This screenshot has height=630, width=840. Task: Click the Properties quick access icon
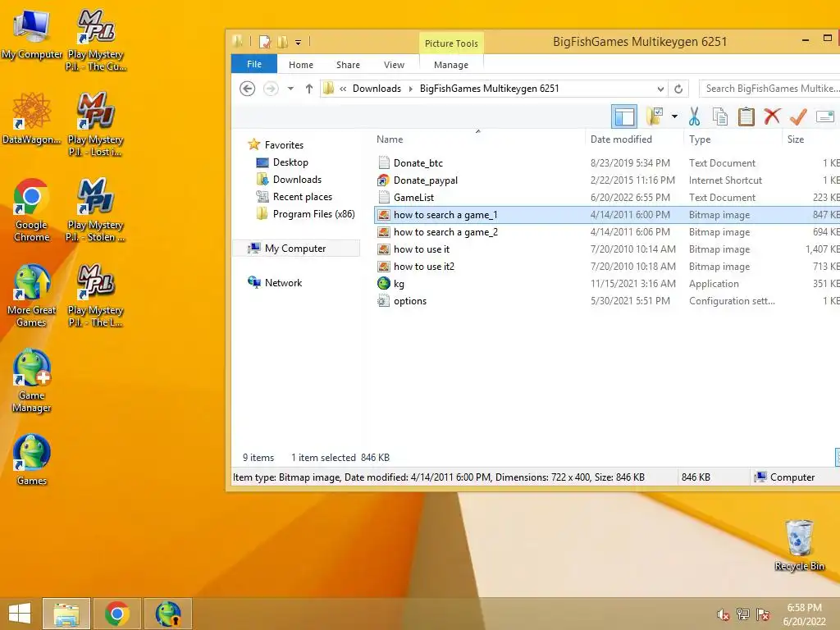(265, 42)
